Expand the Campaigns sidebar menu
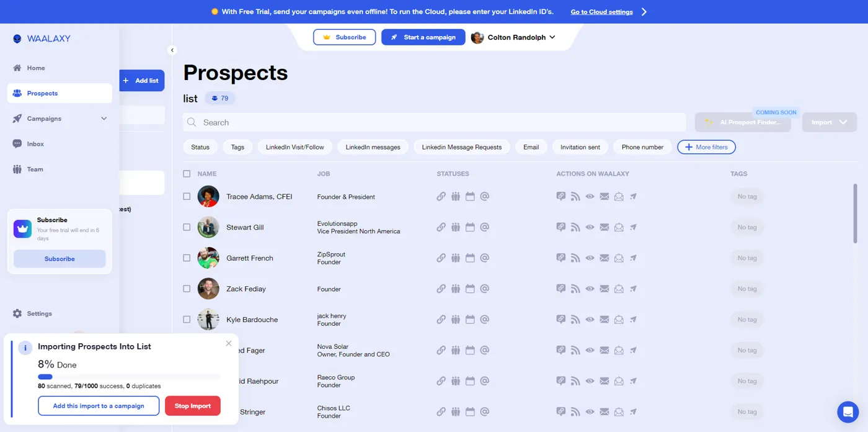 tap(104, 119)
